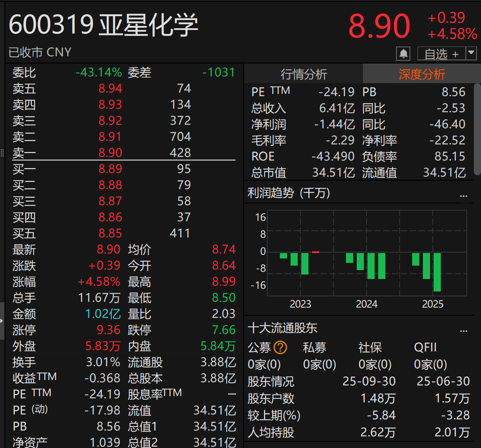This screenshot has height=448, width=481.
Task: Select the 买一 price 8.89
Action: [110, 169]
